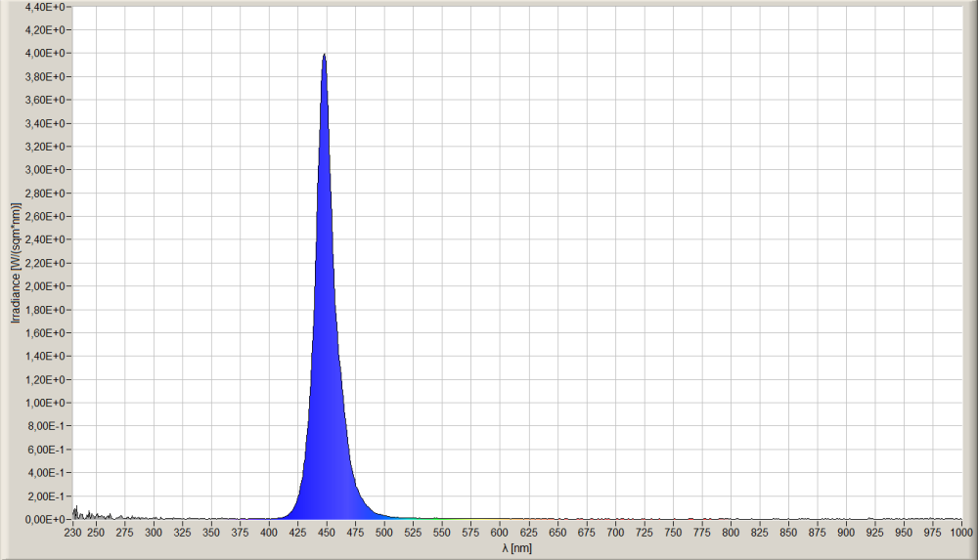Click the y-axis tick label '4,00E-1'
The height and width of the screenshot is (560, 978).
click(x=47, y=473)
